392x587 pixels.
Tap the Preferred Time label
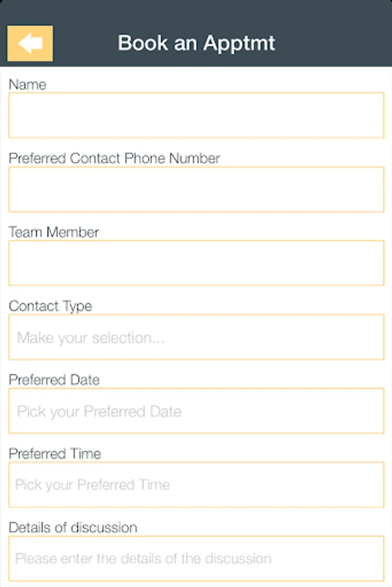coord(55,454)
